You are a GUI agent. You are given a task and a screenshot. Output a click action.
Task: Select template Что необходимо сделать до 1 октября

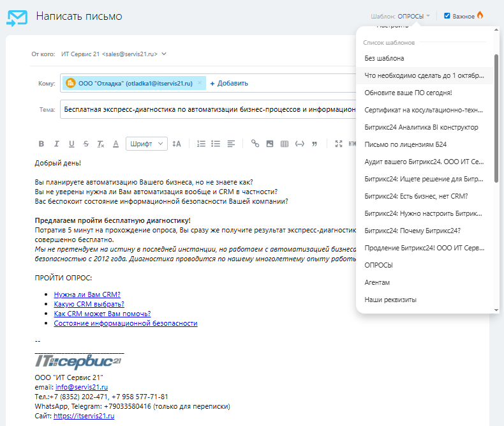[424, 75]
